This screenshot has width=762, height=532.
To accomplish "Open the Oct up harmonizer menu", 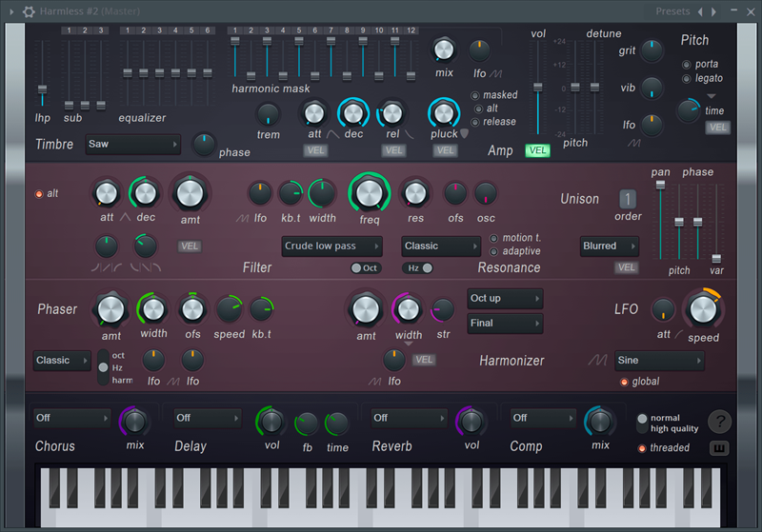I will (505, 299).
